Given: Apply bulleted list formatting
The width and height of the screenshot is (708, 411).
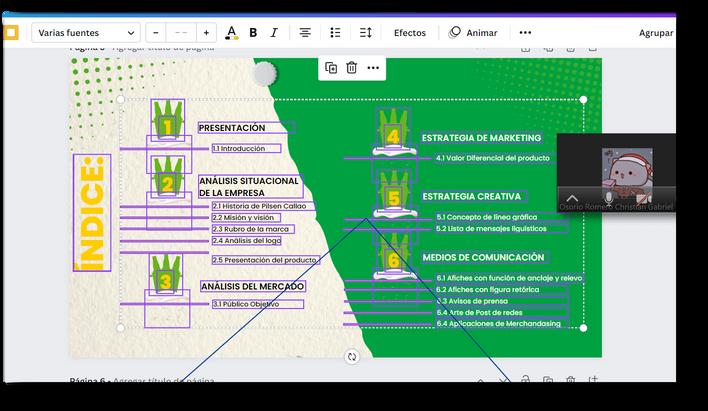Looking at the screenshot, I should coord(335,33).
